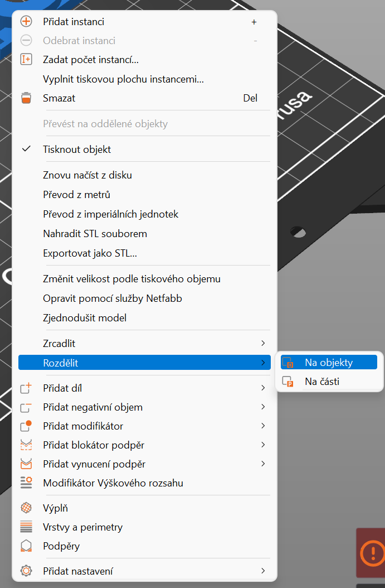Click the Přidat díl icon

click(x=26, y=388)
